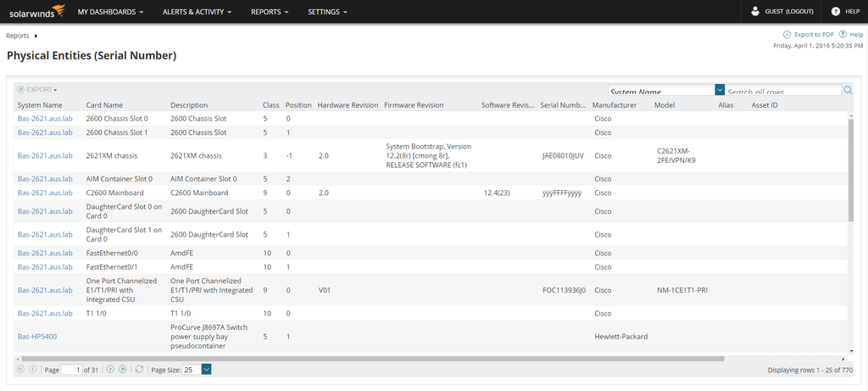Go to the next page icon
Screen dimensions: 868x391
(x=110, y=369)
